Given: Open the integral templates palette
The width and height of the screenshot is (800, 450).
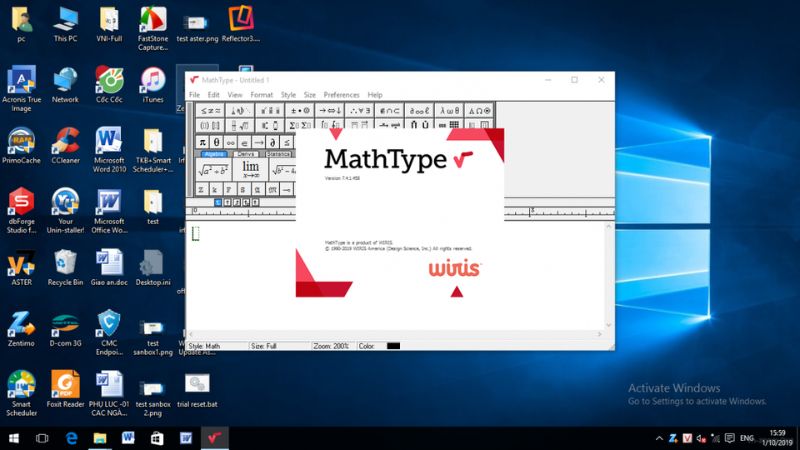Looking at the screenshot, I should pyautogui.click(x=330, y=125).
